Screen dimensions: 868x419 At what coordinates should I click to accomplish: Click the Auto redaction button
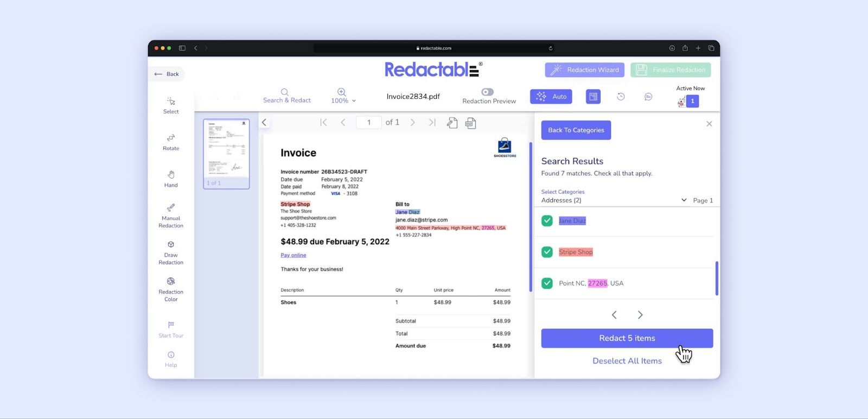coord(551,97)
